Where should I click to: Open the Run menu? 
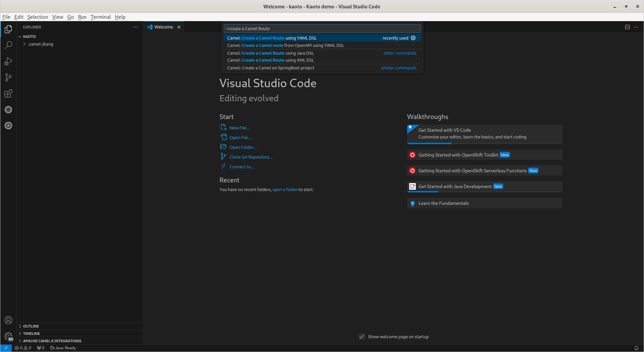coord(82,17)
